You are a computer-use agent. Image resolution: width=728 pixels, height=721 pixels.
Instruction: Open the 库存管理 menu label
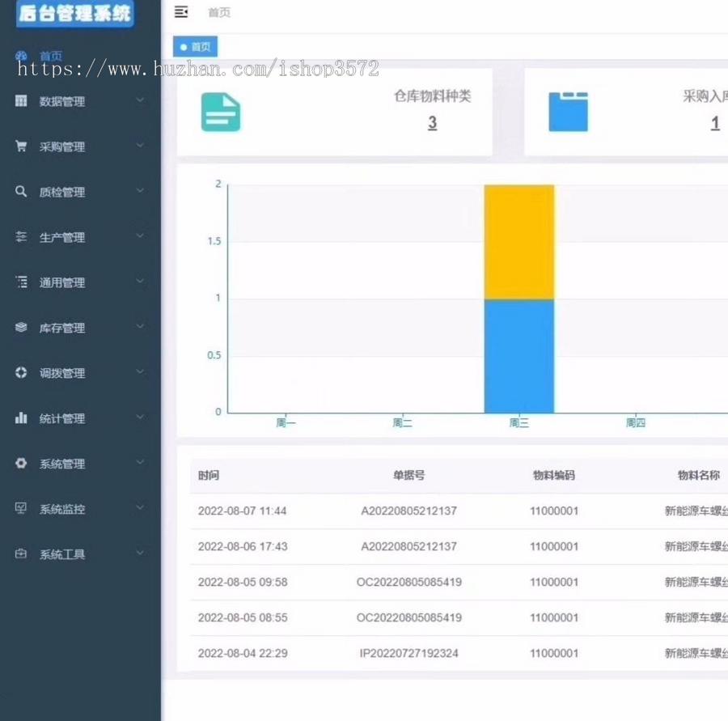tap(62, 328)
